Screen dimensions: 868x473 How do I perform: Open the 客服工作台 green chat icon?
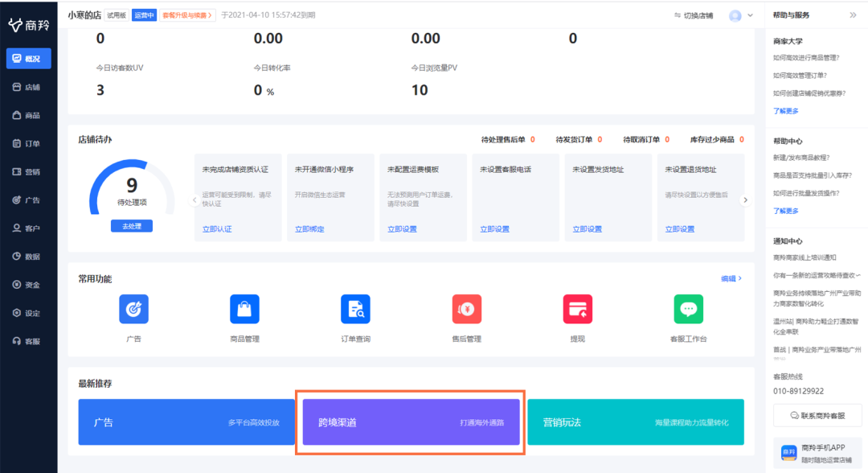tap(688, 309)
